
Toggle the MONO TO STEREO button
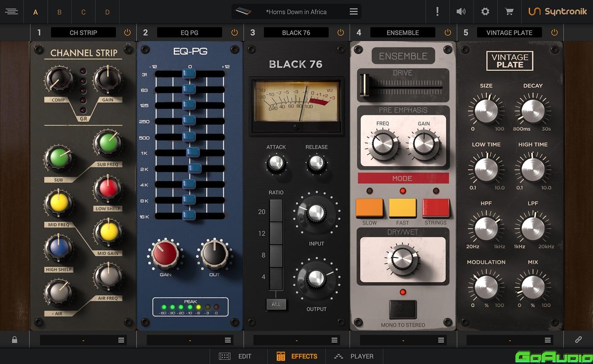403,309
